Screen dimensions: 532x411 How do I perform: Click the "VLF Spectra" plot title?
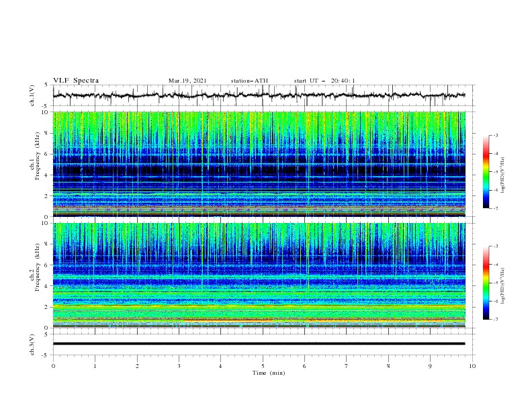tap(76, 81)
